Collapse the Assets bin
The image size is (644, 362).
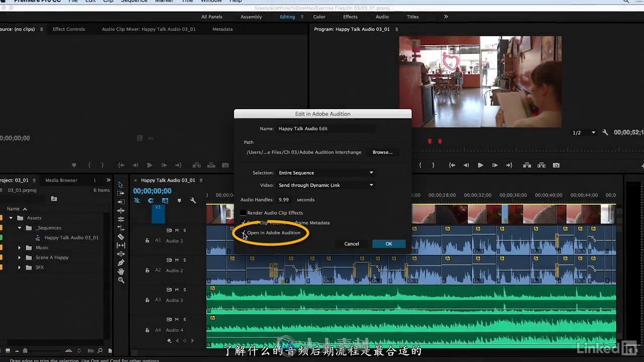[x=11, y=218]
